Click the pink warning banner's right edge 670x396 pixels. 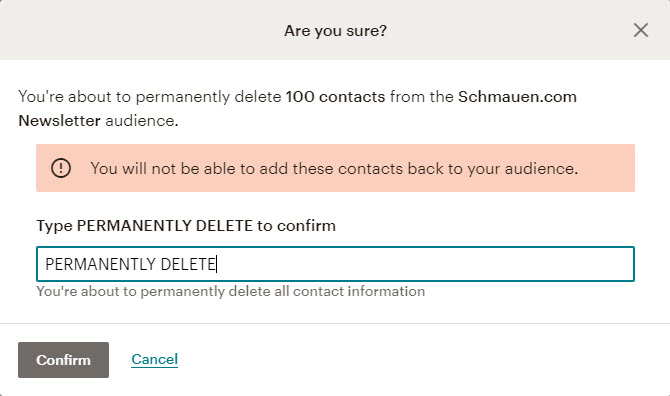[628, 168]
